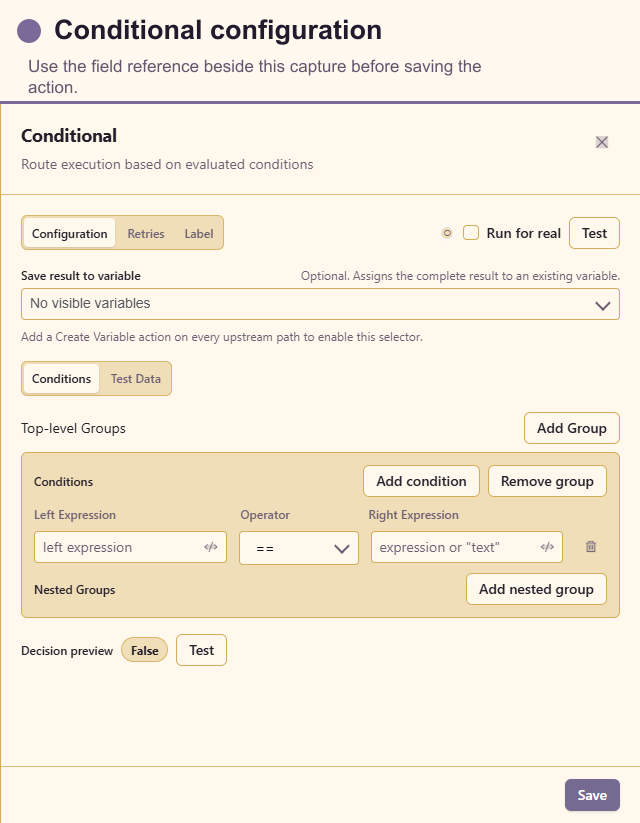Image resolution: width=640 pixels, height=823 pixels.
Task: Select the Conditions sub-tab
Action: [x=61, y=378]
